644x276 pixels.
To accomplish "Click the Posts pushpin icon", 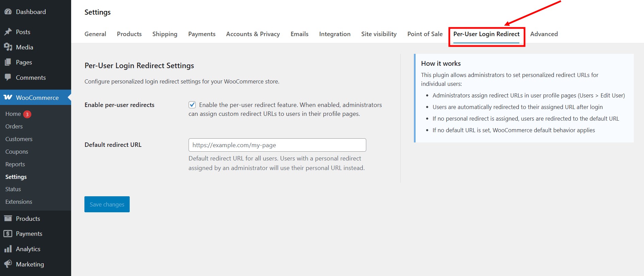I will coord(8,32).
